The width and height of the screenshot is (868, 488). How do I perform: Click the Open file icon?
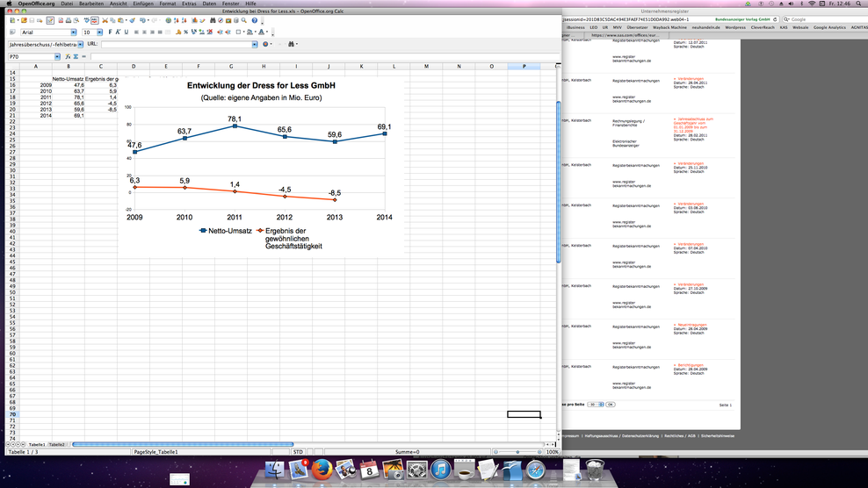[x=24, y=20]
